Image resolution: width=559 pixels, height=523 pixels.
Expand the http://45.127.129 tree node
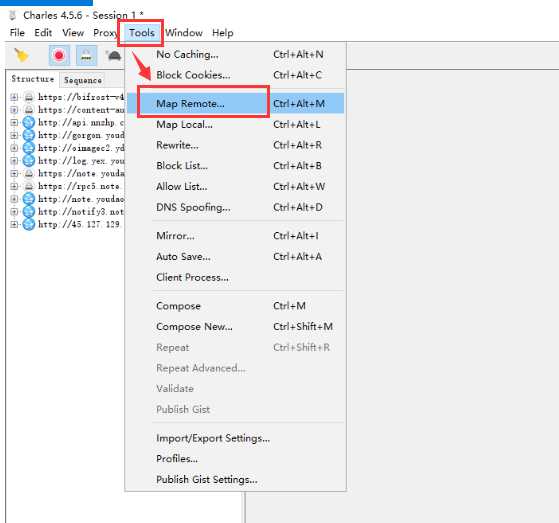click(x=14, y=224)
